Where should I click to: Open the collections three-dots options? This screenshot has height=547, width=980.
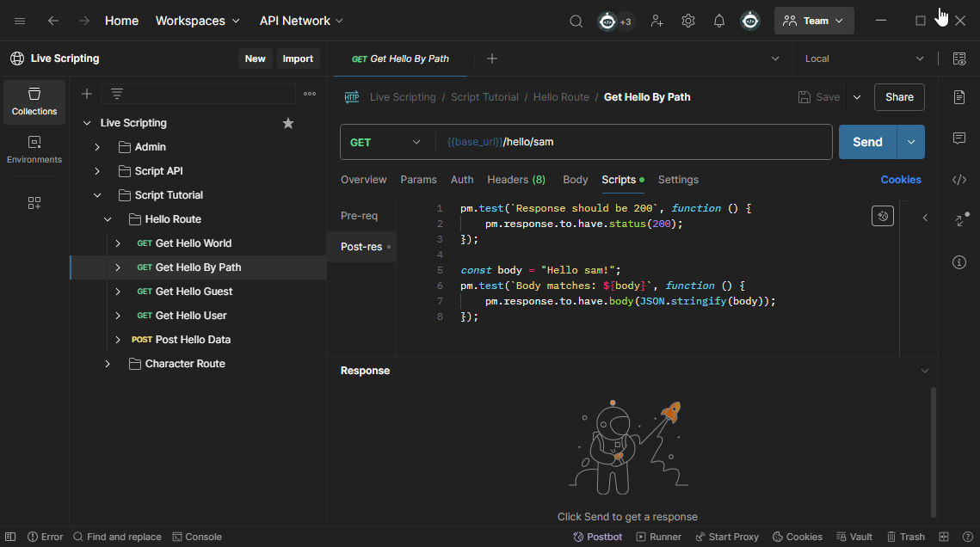pos(310,94)
